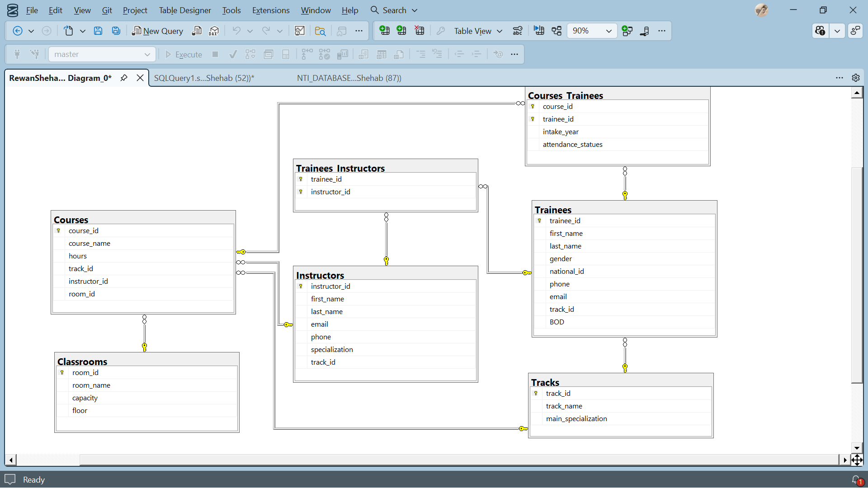The image size is (868, 488).
Task: Open the Tools menu
Action: tap(231, 10)
